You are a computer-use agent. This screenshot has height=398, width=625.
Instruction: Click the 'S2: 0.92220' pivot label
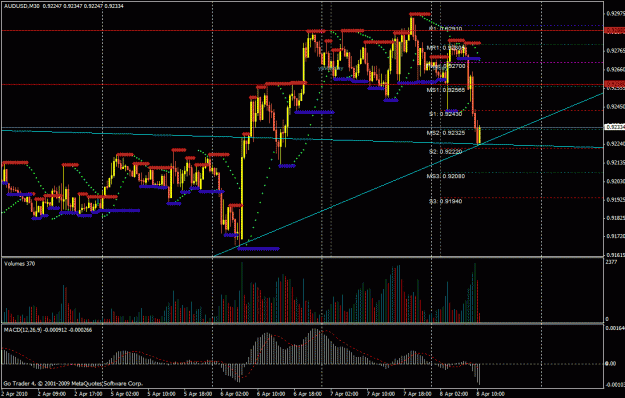click(x=445, y=152)
